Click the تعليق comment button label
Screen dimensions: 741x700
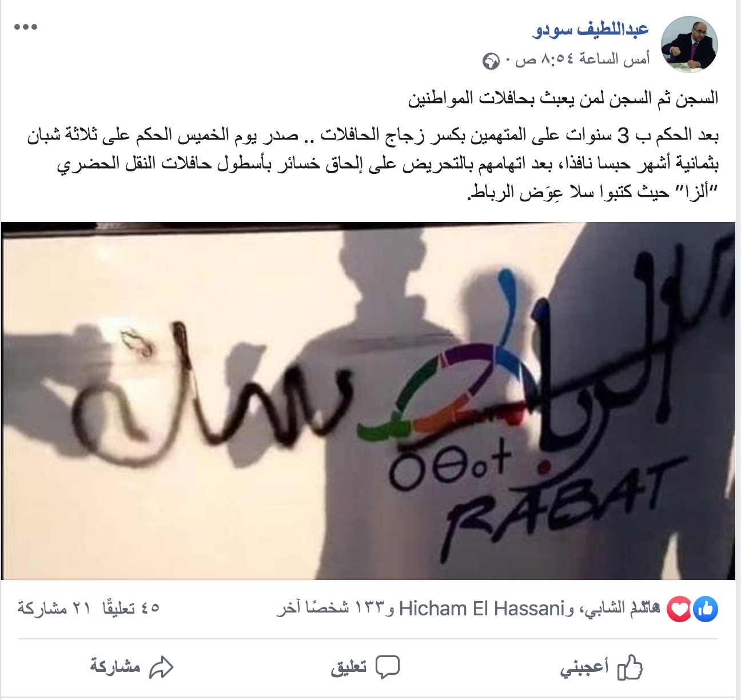(x=349, y=667)
